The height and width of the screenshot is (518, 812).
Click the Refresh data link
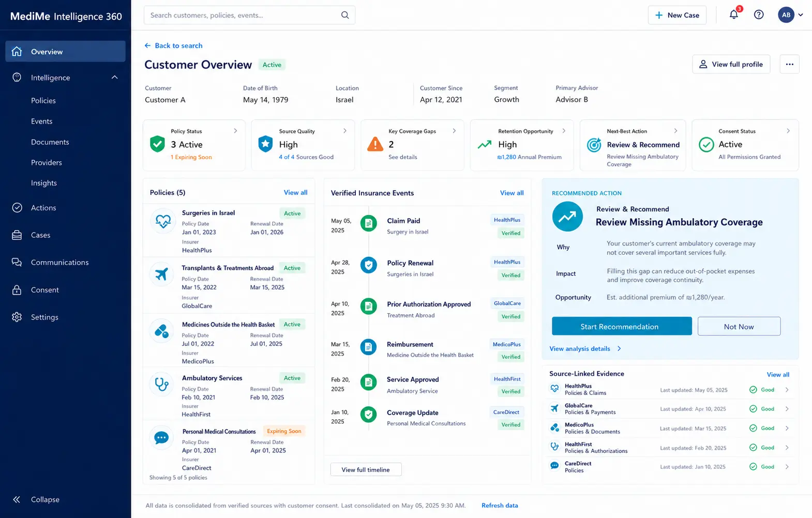point(500,505)
